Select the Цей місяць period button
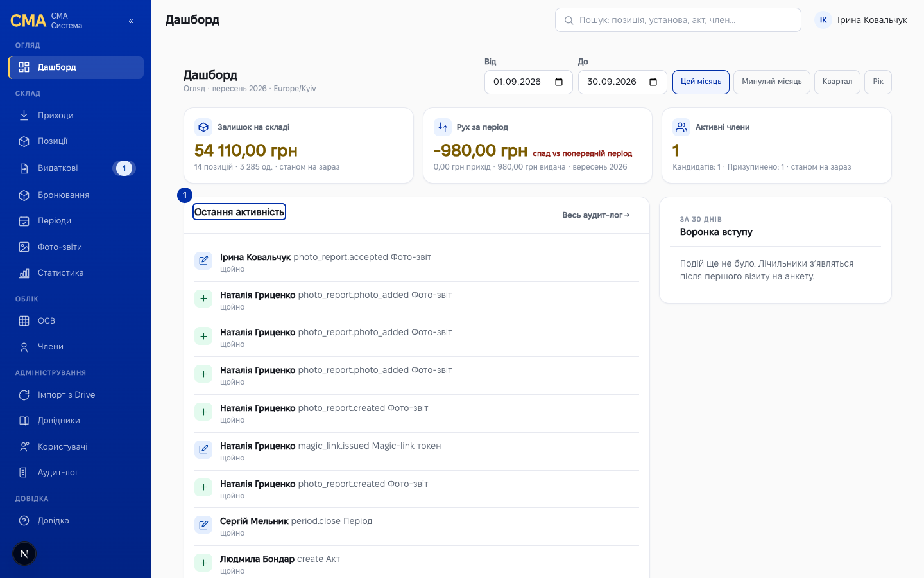Viewport: 924px width, 578px height. pyautogui.click(x=701, y=82)
